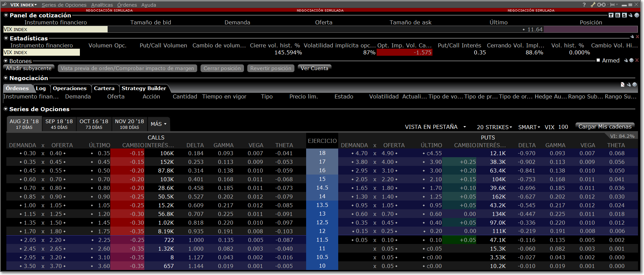Viewport: 644px width, 275px height.
Task: Open the Ayuda menu
Action: tap(149, 5)
